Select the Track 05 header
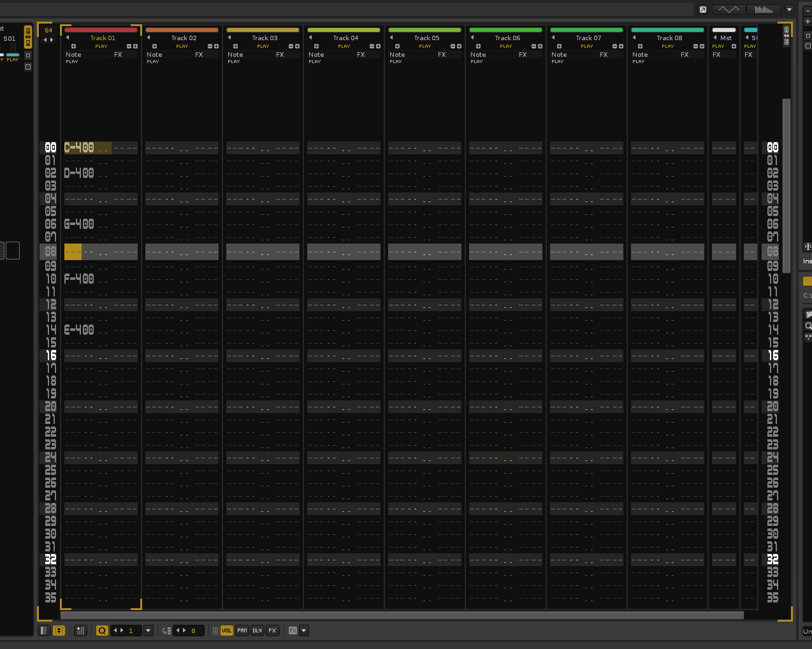 point(426,38)
